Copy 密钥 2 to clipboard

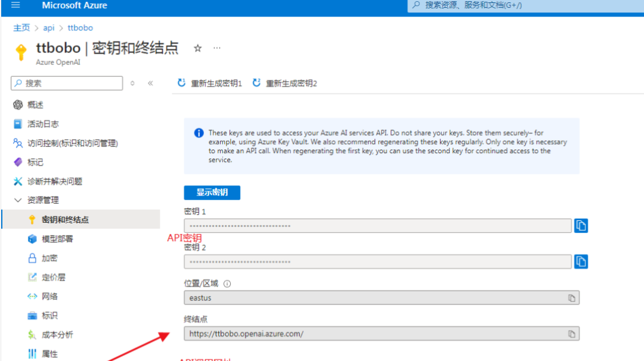(x=581, y=261)
